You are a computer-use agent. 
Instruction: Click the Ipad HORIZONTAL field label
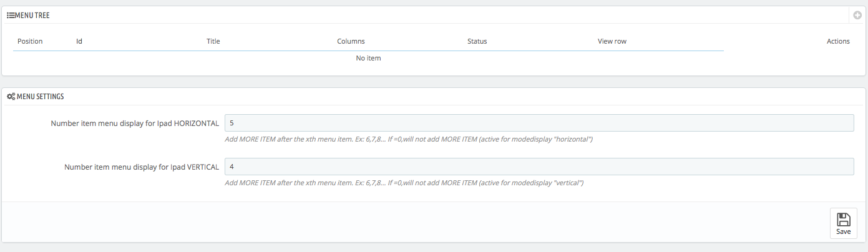[134, 124]
